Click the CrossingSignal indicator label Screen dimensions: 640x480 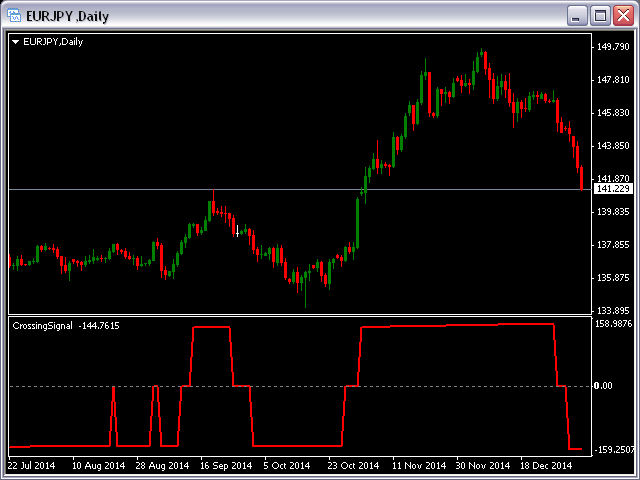point(42,326)
